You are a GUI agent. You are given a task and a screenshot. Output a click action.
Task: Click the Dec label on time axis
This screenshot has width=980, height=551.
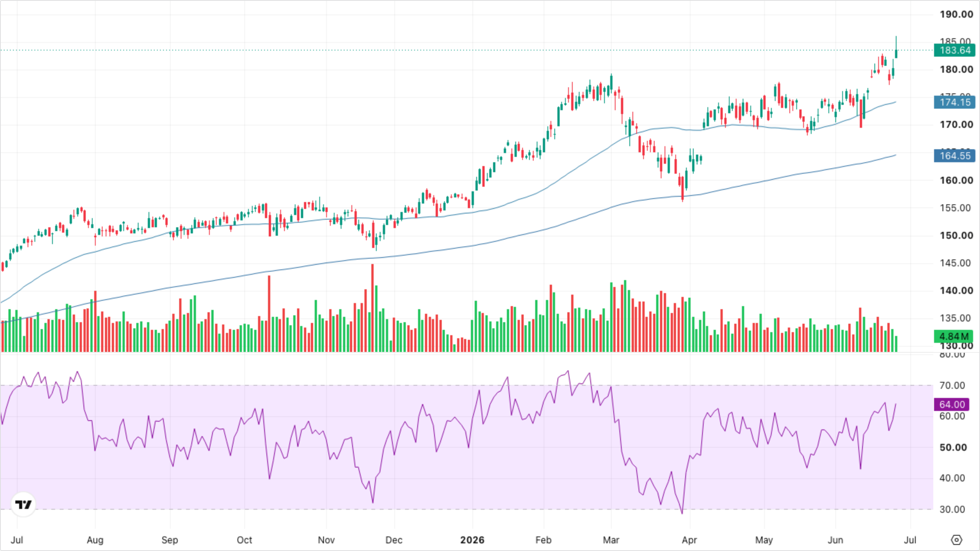tap(394, 540)
